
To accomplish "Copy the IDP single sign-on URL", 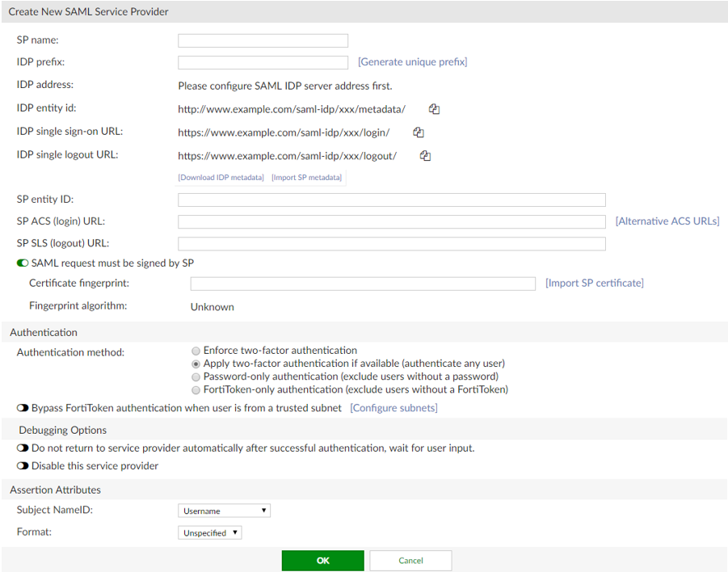I will pos(419,132).
